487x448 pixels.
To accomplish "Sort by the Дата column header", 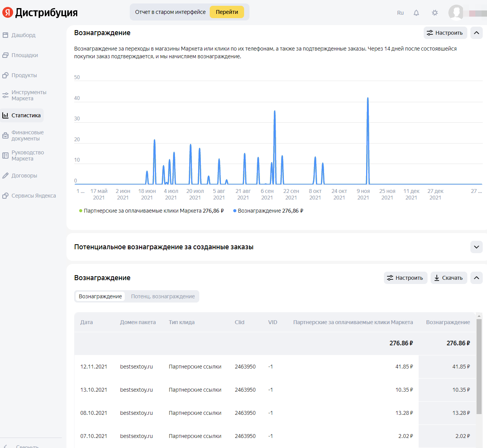I will 87,322.
